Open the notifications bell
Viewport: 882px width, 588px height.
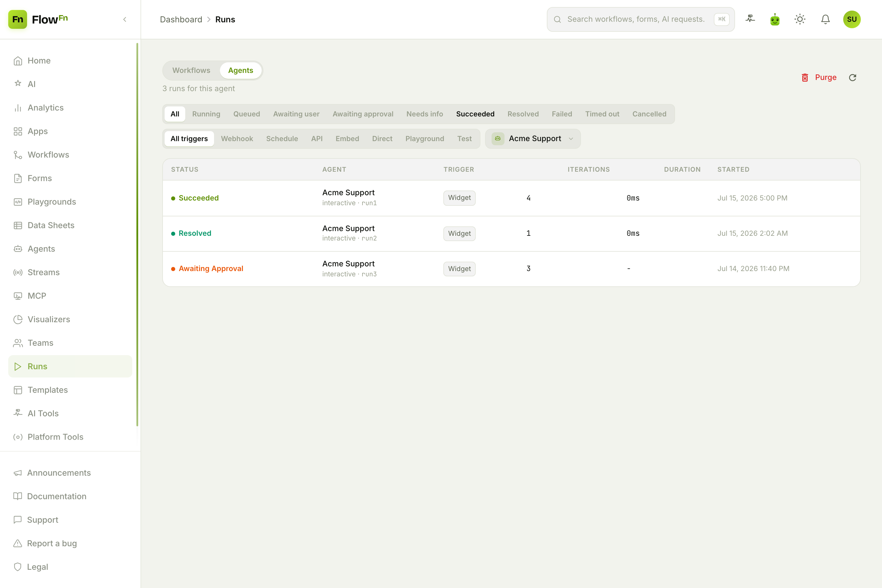click(825, 19)
